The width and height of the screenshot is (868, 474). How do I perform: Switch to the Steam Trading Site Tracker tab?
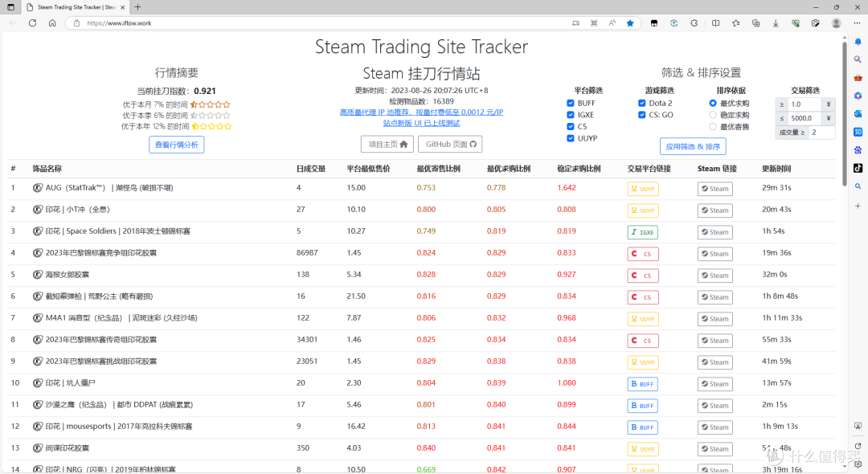[x=76, y=7]
